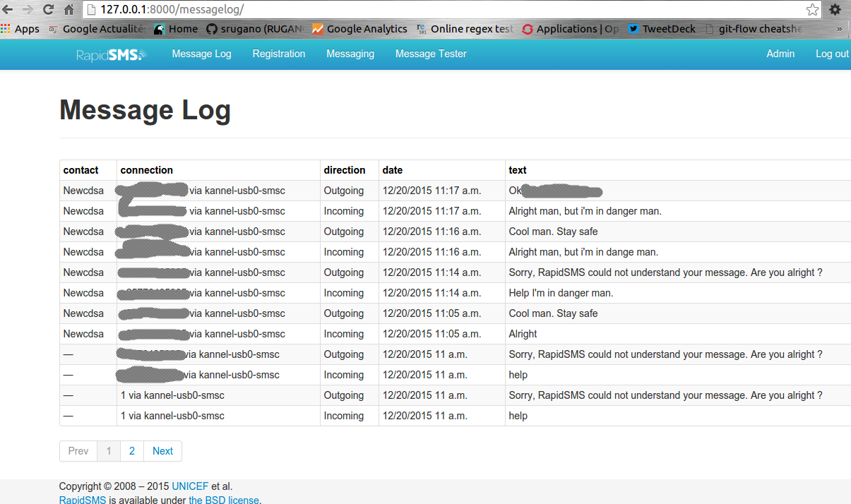Show more bookmarks with the overflow chevron
Image resolution: width=851 pixels, height=504 pixels.
coord(839,29)
